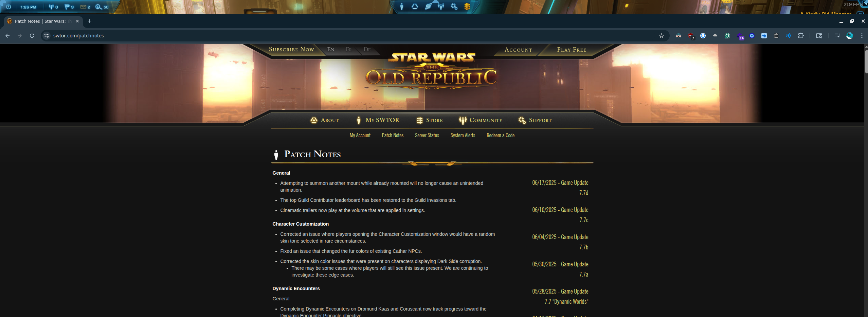
Task: Click the triangle icon in game menu bar
Action: click(415, 6)
